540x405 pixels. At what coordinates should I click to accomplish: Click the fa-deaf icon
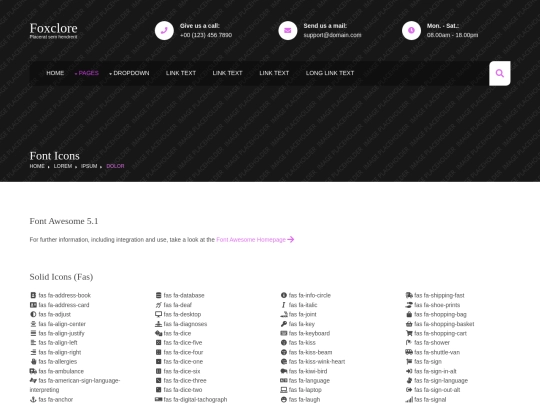point(158,305)
